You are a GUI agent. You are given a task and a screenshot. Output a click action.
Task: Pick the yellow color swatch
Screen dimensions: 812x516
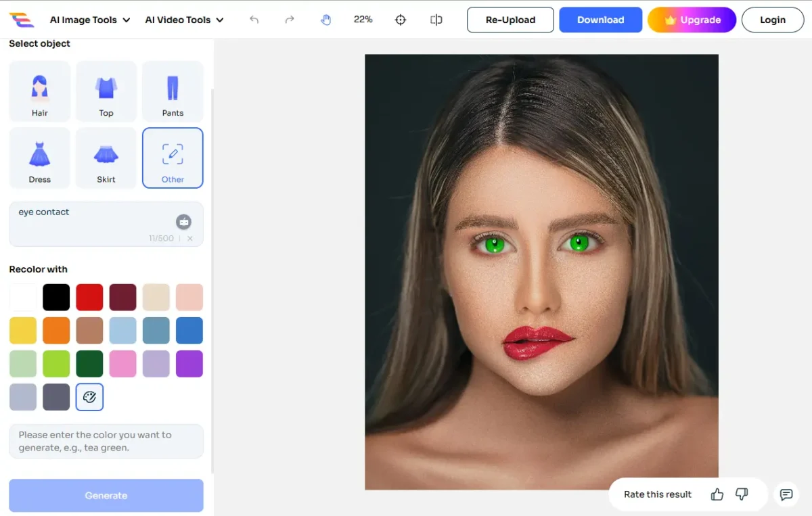click(x=23, y=331)
